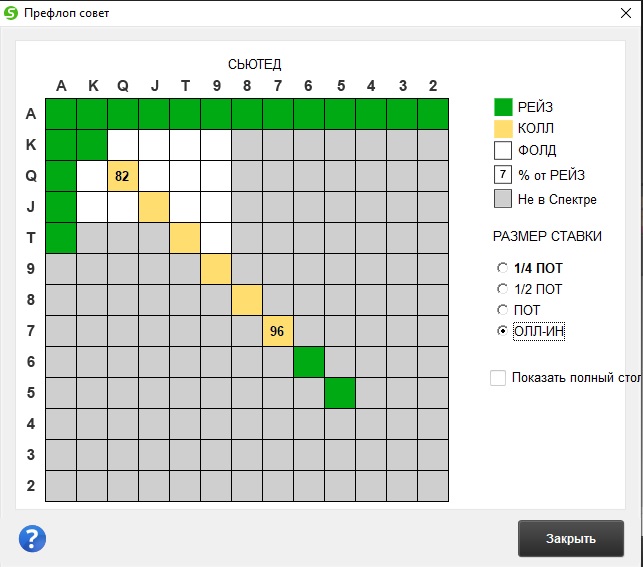Click the green 66 pair cell
This screenshot has height=567, width=643.
[x=309, y=362]
